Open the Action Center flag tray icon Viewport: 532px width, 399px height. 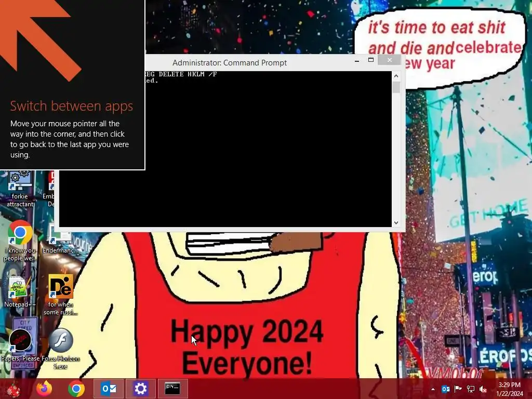point(458,389)
